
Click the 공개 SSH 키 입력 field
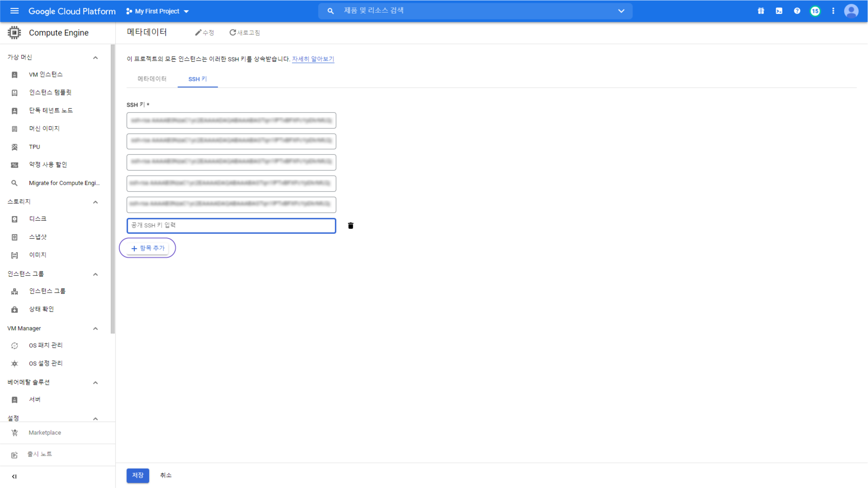coord(231,225)
